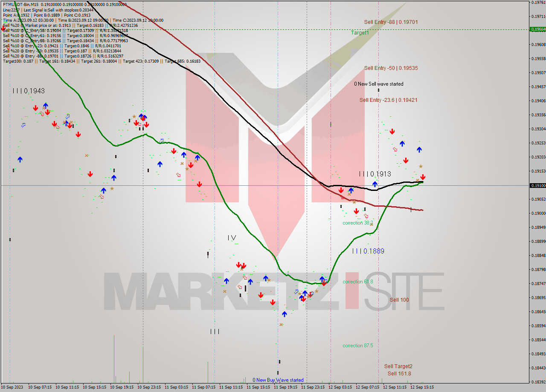Click the 0.19000 price scale value
The height and width of the screenshot is (392, 546).
pos(538,213)
